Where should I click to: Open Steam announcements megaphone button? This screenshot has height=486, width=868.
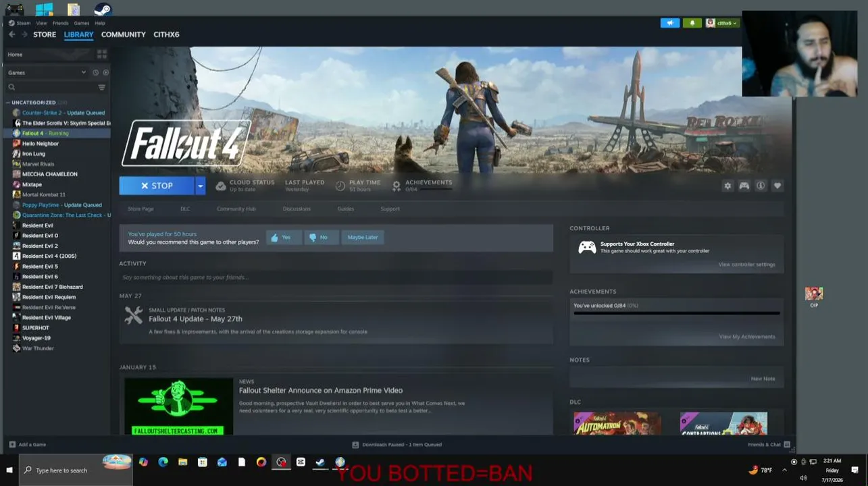tap(670, 23)
